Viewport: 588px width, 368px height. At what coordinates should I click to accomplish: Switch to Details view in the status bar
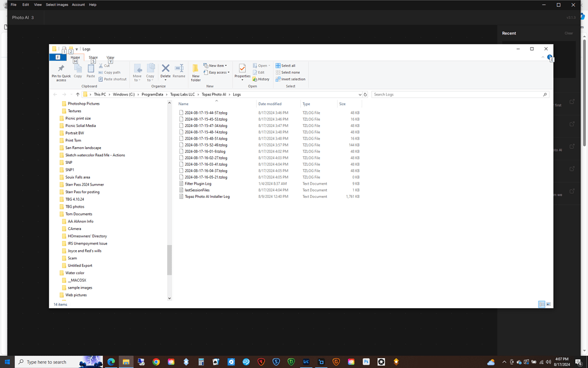click(x=541, y=304)
